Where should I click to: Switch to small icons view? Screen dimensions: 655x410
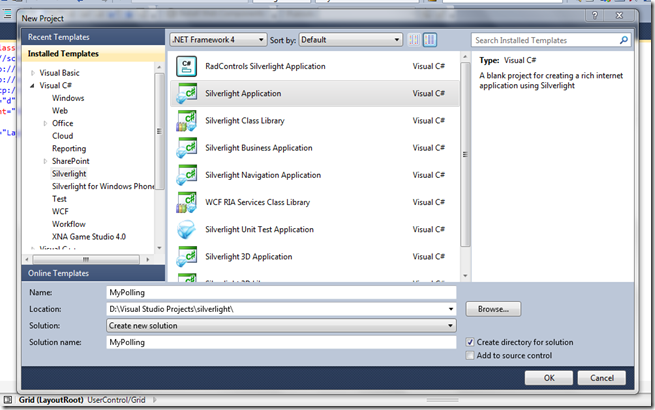(x=414, y=40)
